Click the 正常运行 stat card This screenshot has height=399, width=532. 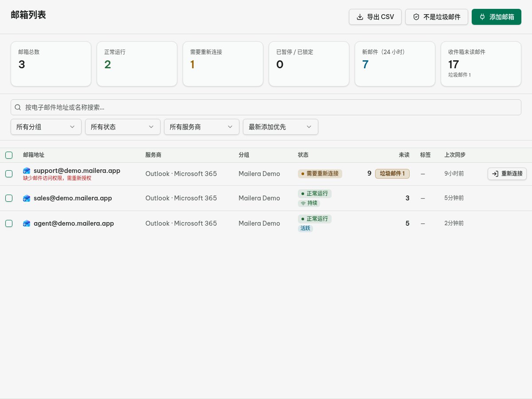point(137,64)
